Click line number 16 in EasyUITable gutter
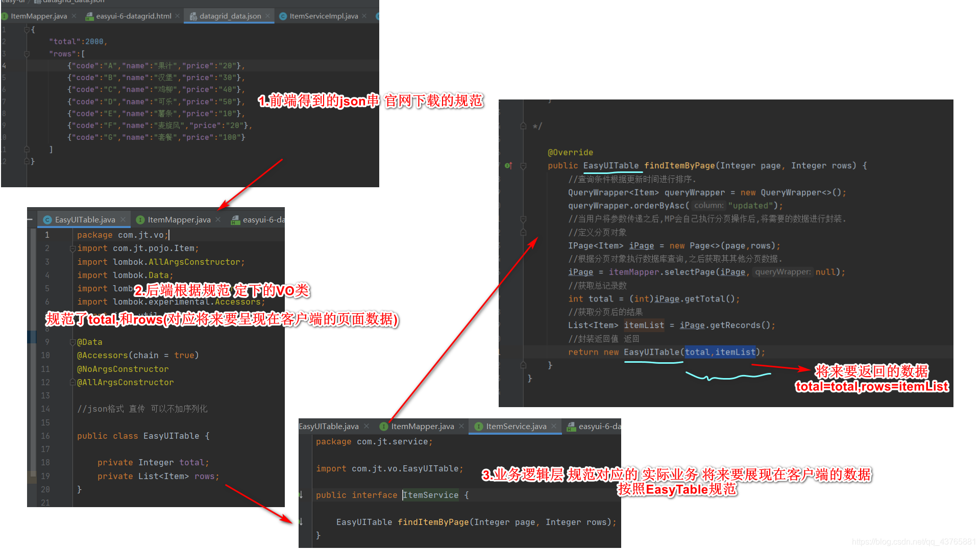980x551 pixels. click(x=45, y=436)
